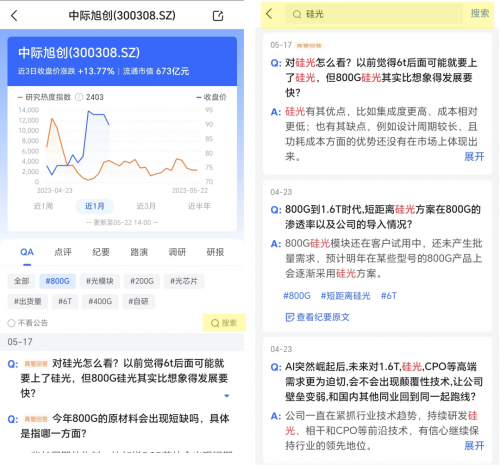Image resolution: width=500 pixels, height=465 pixels.
Task: Select 近1周 time range
Action: click(x=43, y=206)
